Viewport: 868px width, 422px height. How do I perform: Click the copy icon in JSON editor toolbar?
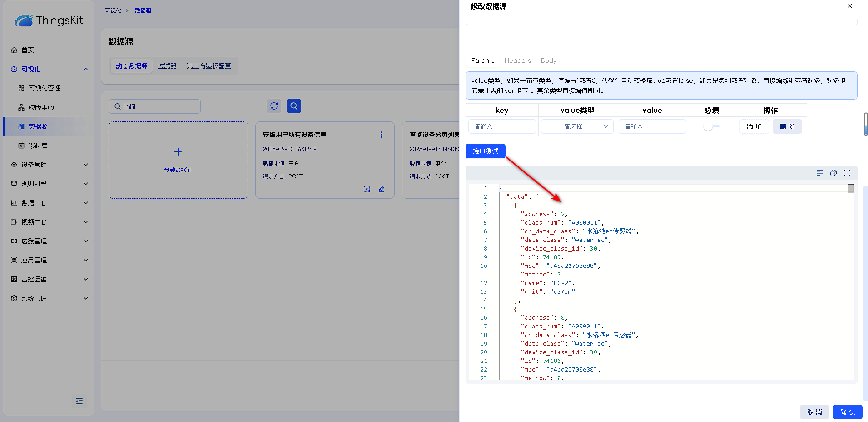833,173
